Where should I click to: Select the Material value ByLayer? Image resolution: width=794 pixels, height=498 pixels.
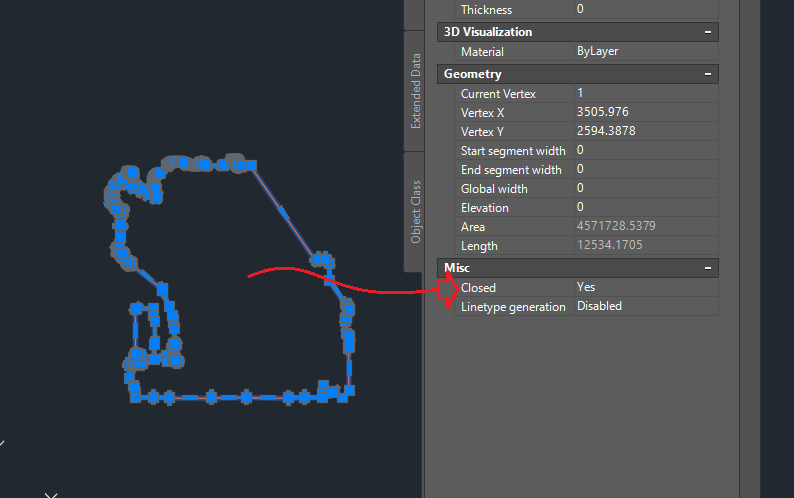pos(646,52)
